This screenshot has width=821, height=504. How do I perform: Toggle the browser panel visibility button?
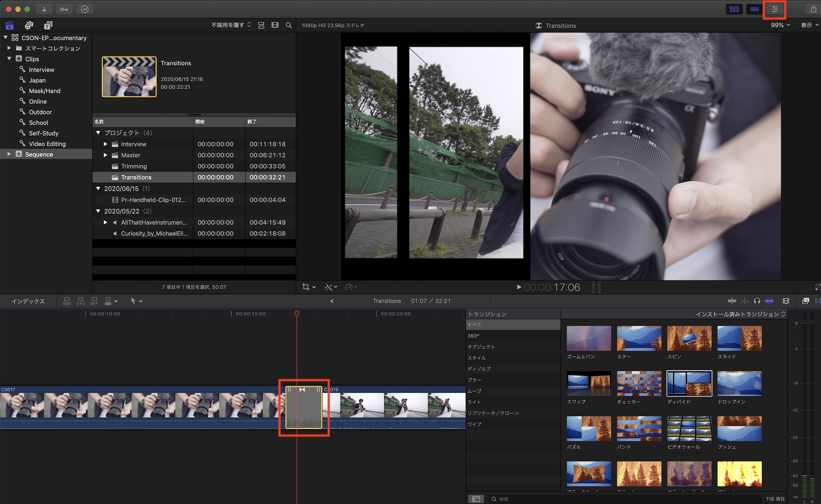[x=734, y=9]
